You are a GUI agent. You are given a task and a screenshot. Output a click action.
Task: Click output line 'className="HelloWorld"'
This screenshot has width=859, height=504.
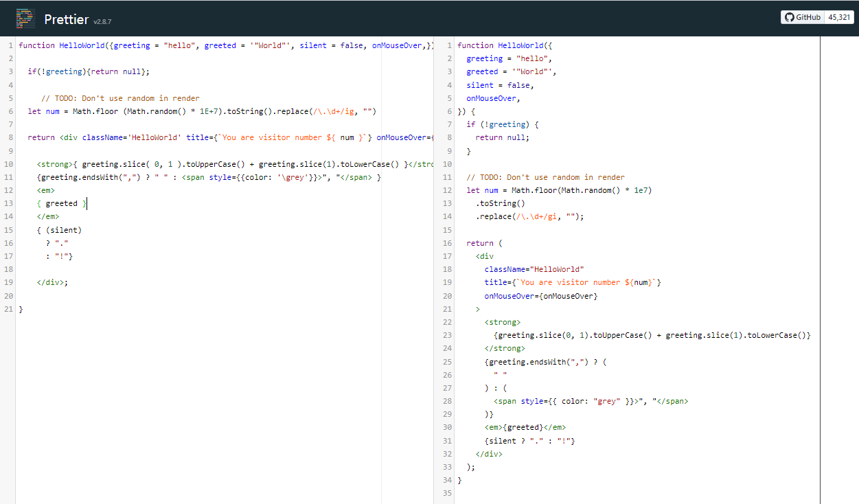point(534,269)
